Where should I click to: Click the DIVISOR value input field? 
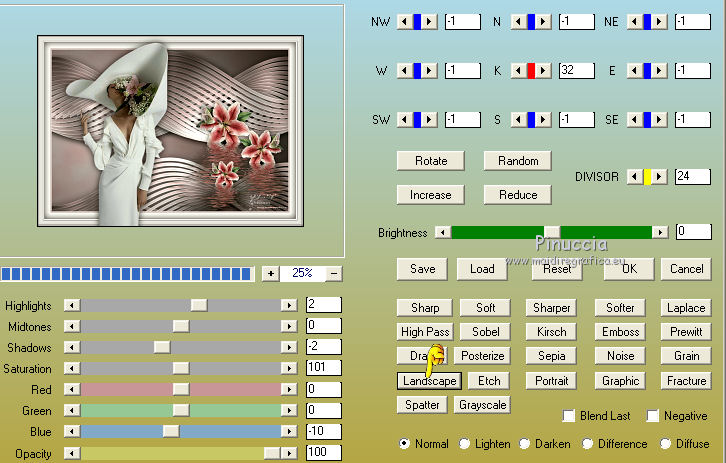tap(693, 176)
